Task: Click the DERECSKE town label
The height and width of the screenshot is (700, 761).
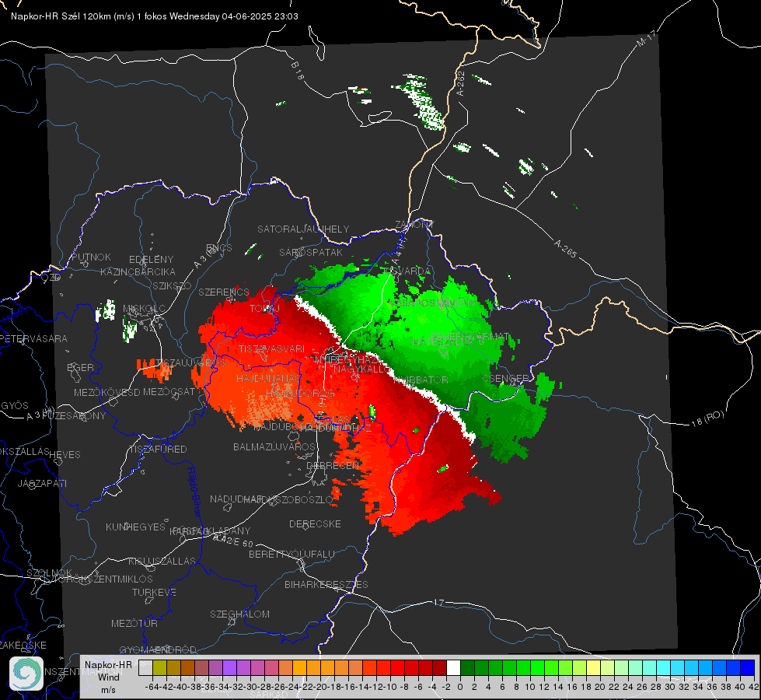Action: [315, 524]
